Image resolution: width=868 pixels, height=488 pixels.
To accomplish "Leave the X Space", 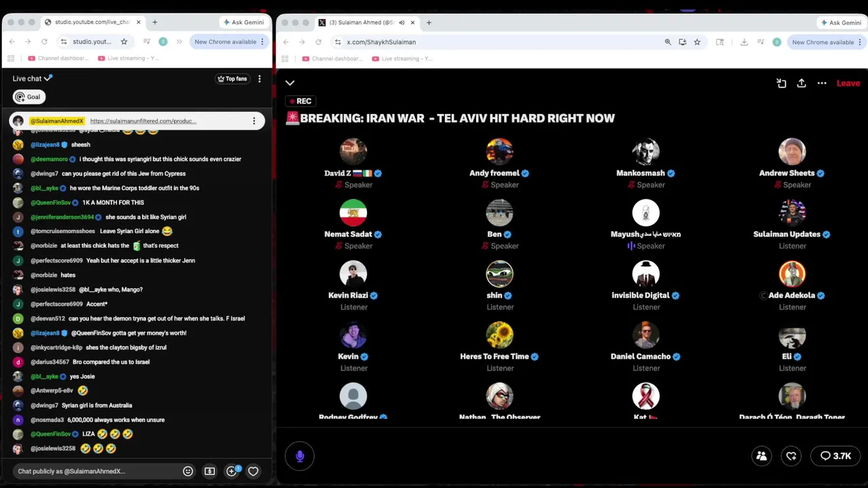I will coord(848,83).
